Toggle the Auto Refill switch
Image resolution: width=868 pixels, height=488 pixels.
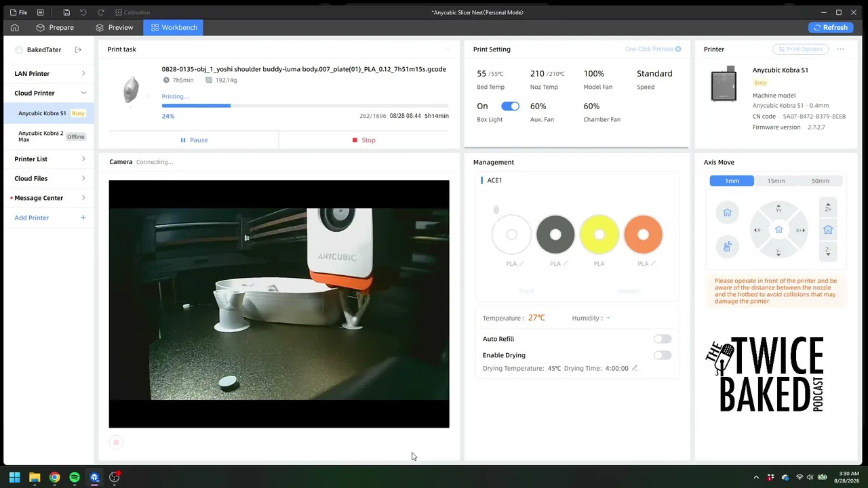[x=663, y=339]
